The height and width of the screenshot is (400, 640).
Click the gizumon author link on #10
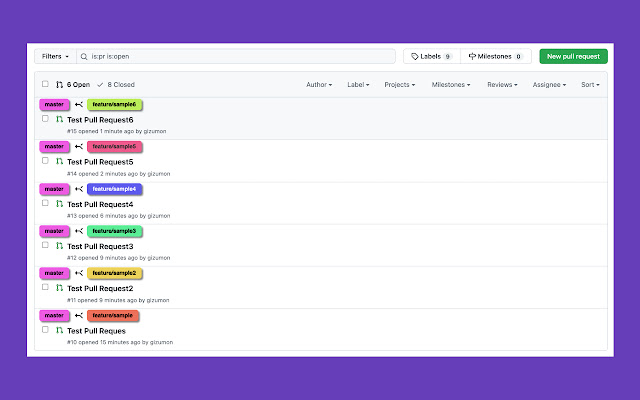click(x=161, y=342)
